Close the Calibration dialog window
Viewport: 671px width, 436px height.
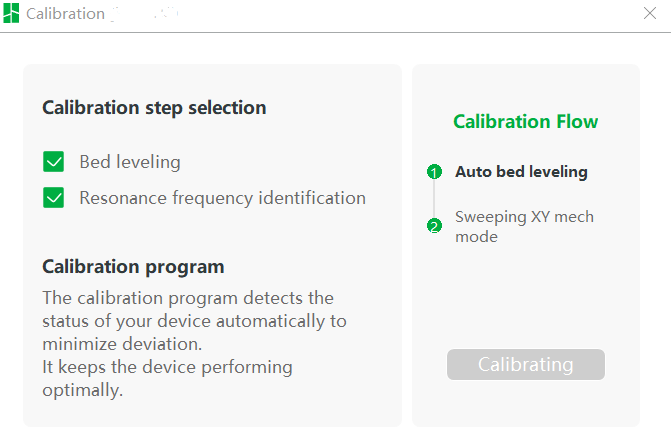tap(650, 13)
